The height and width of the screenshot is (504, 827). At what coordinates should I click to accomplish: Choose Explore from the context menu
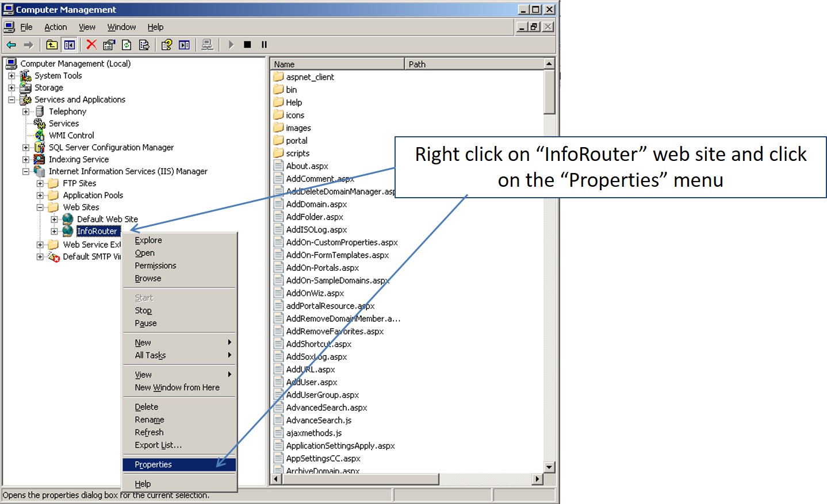pyautogui.click(x=179, y=240)
